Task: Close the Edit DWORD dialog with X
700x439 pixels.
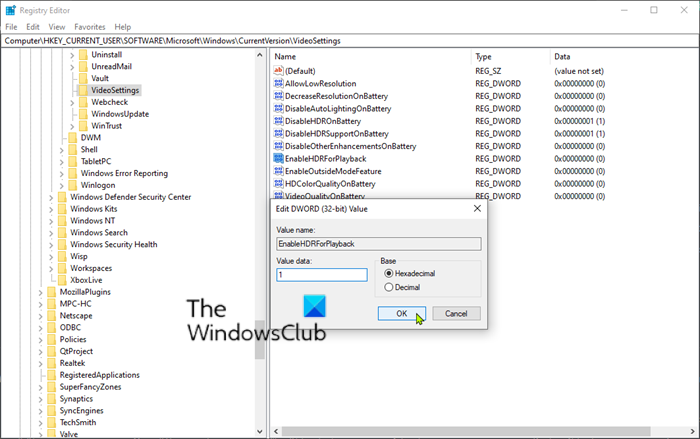Action: [477, 209]
